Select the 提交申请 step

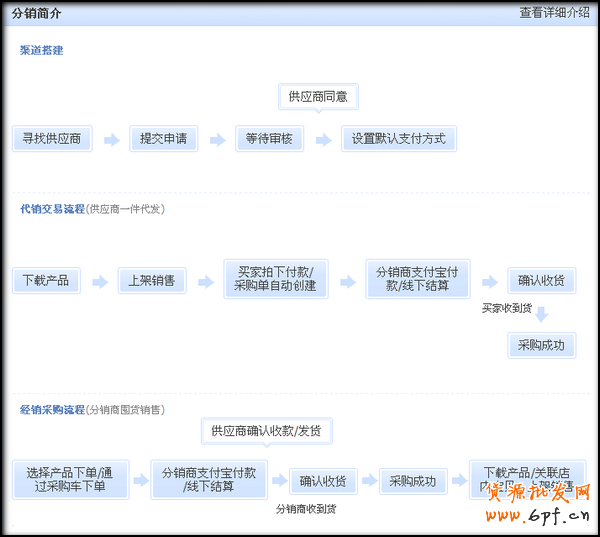[163, 139]
